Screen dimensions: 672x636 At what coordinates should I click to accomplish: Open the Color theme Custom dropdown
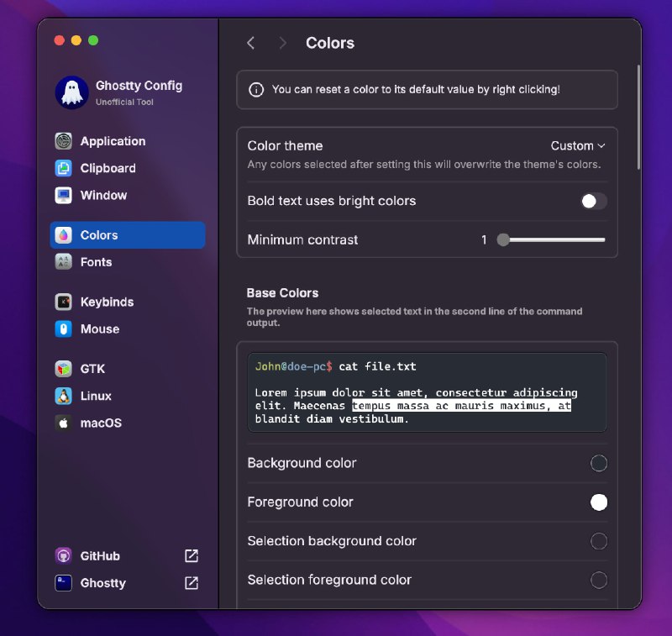[x=578, y=145]
